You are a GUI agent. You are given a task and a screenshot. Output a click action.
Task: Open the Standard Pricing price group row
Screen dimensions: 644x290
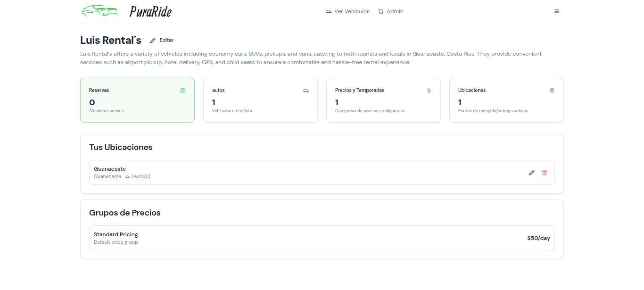click(322, 238)
